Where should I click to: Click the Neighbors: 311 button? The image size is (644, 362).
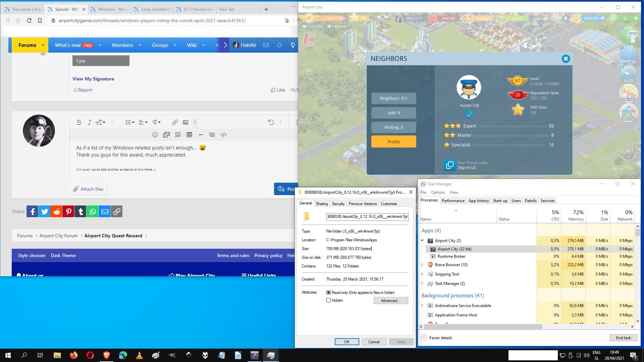pyautogui.click(x=394, y=98)
